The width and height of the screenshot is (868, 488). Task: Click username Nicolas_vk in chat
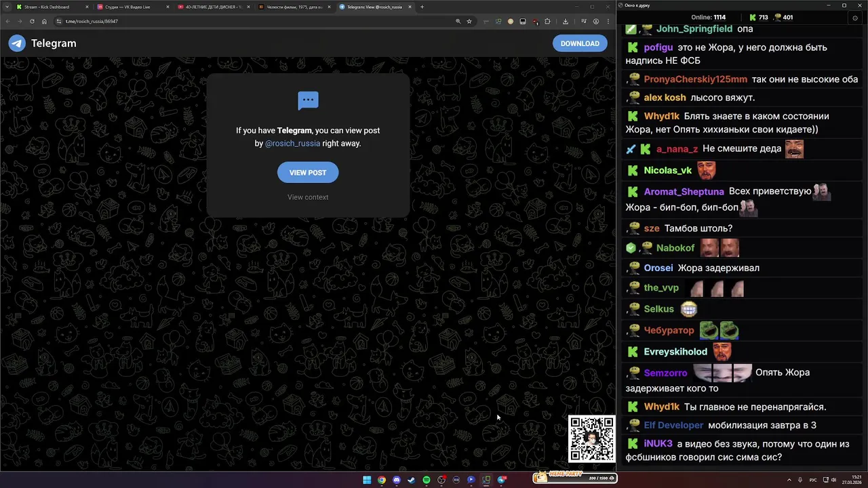coord(668,171)
